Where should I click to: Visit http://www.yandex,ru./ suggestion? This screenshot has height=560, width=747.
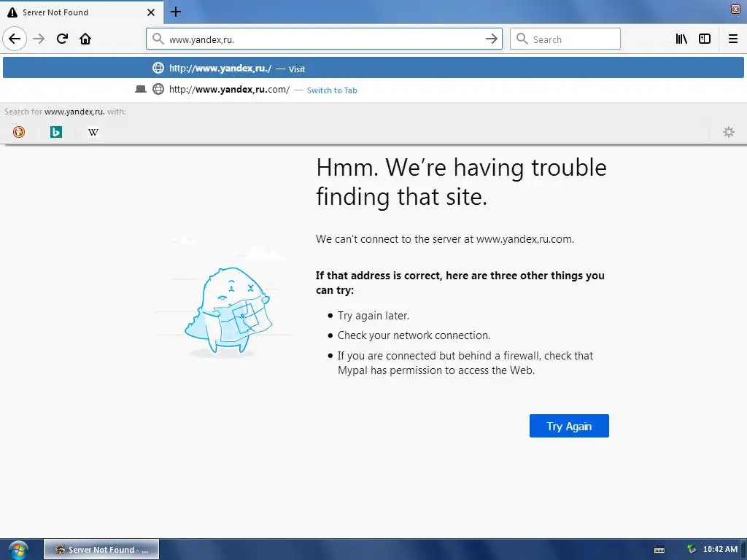[x=373, y=68]
